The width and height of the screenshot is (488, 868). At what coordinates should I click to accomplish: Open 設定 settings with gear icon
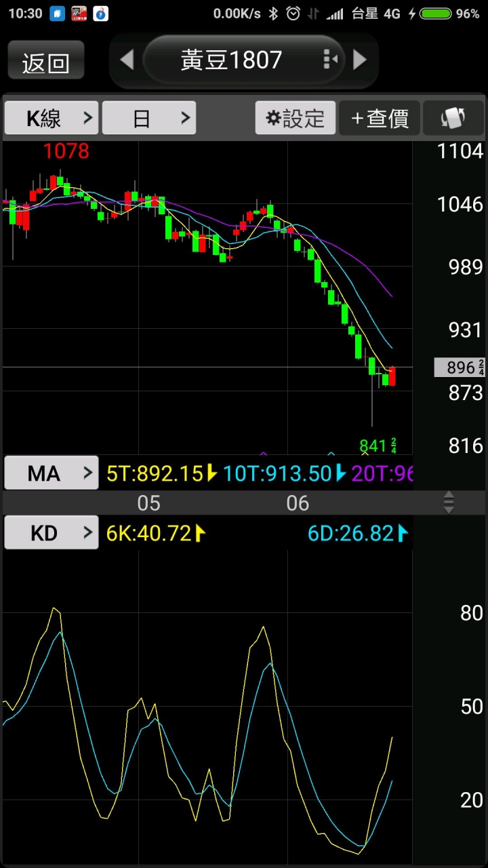(x=296, y=118)
